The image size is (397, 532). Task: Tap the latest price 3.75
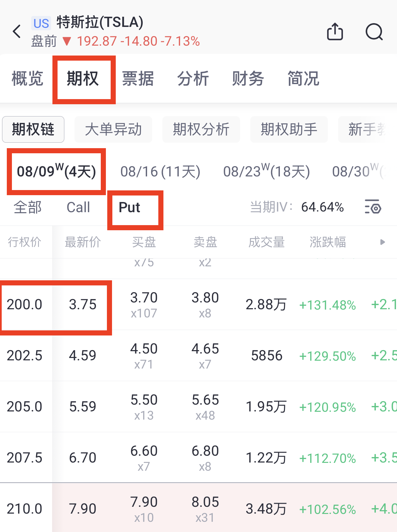click(x=83, y=304)
